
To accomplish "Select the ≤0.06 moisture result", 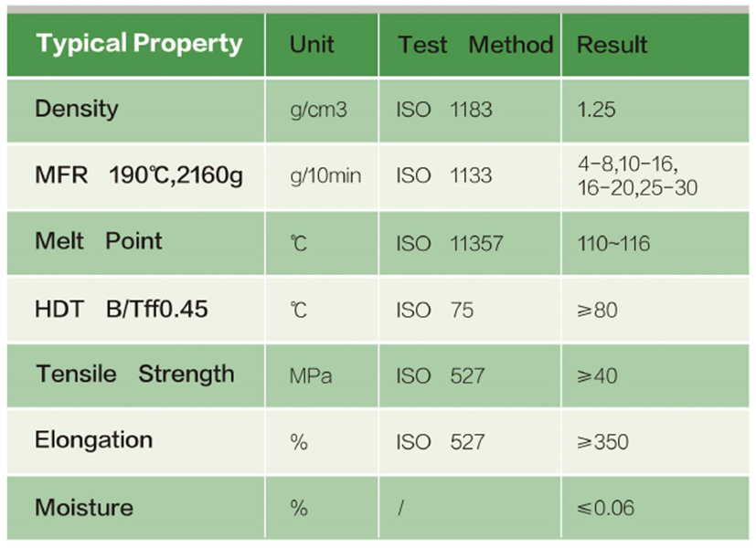I will pos(606,508).
